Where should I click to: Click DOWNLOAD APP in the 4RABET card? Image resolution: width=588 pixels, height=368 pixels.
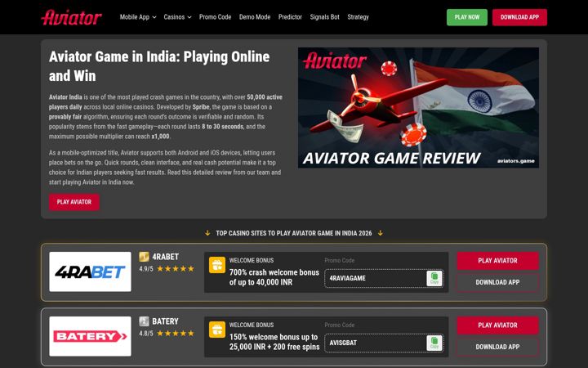pos(497,282)
